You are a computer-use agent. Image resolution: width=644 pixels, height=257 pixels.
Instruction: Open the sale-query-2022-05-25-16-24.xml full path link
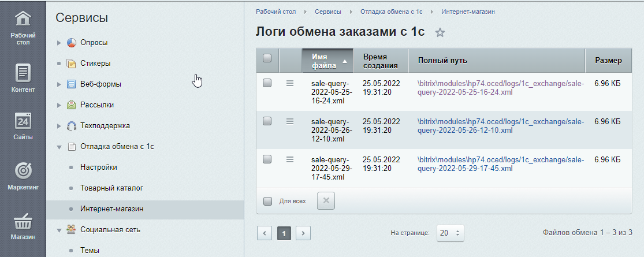coord(500,88)
